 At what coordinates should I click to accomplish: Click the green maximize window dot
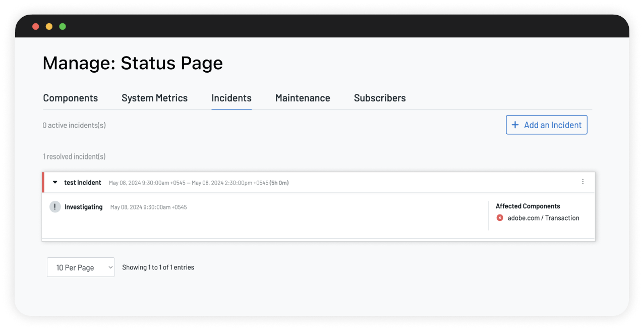63,26
